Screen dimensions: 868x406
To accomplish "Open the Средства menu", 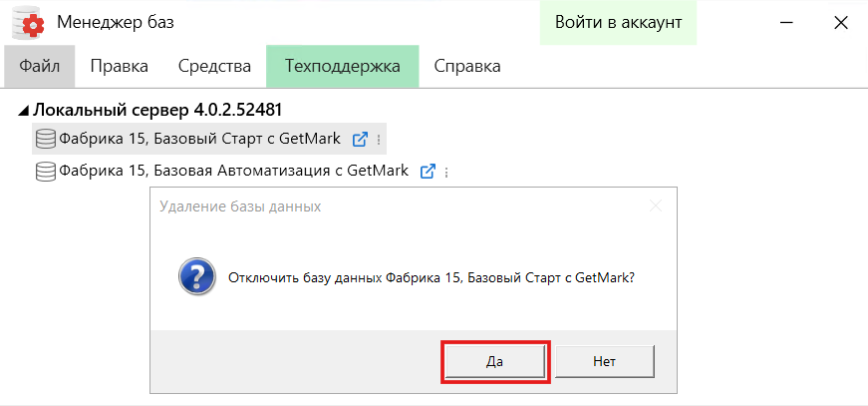I will click(215, 67).
